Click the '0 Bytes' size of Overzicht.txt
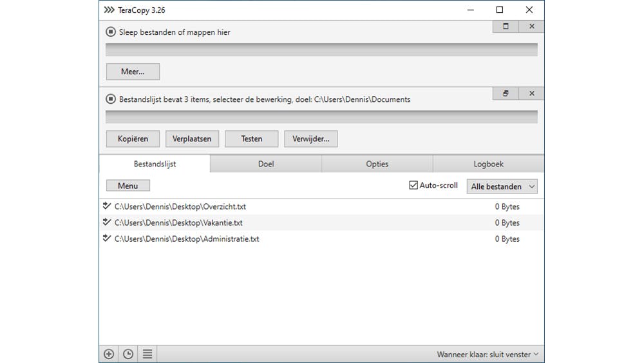Viewport: 644px width, 363px height. 507,206
